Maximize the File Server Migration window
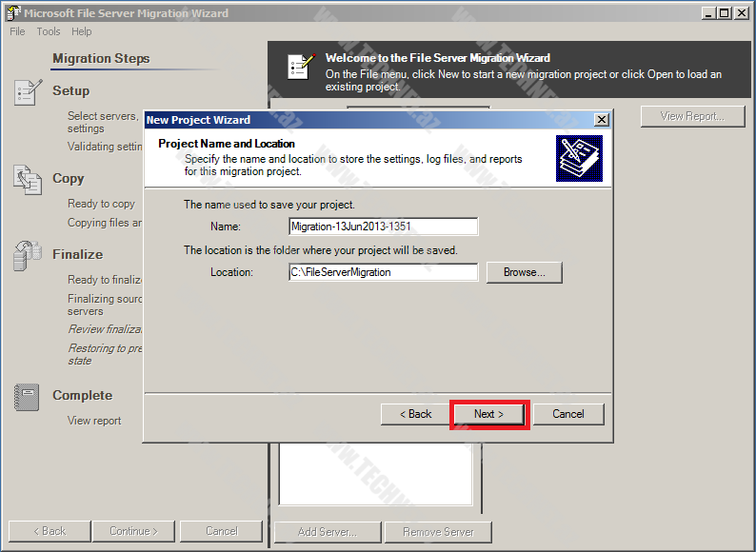756x552 pixels. pos(726,12)
